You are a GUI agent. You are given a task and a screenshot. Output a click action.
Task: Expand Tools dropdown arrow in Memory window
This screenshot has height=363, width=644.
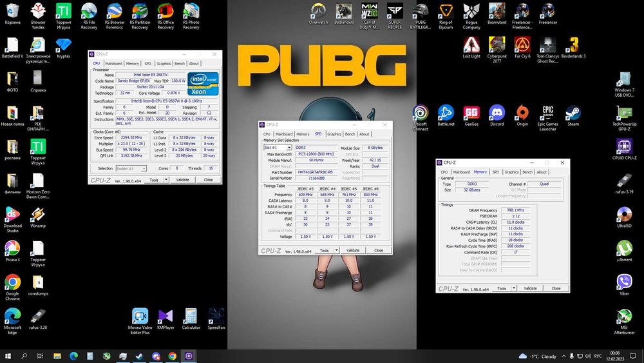click(x=514, y=288)
